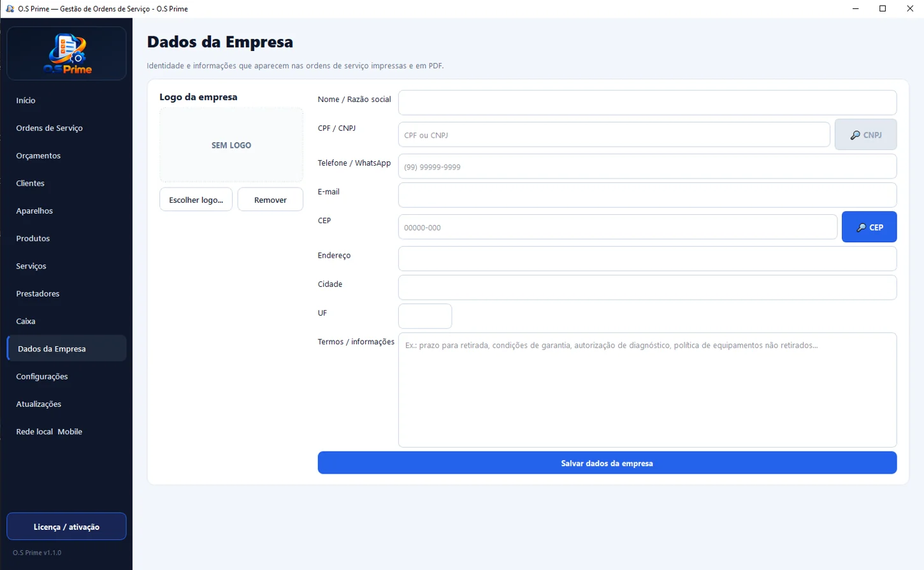Click the O.S Prime logo in sidebar
The image size is (924, 570).
(67, 54)
